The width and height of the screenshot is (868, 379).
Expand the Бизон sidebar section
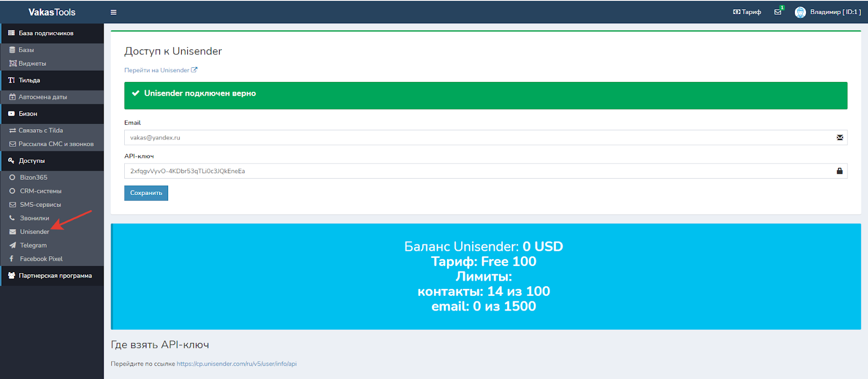[28, 113]
